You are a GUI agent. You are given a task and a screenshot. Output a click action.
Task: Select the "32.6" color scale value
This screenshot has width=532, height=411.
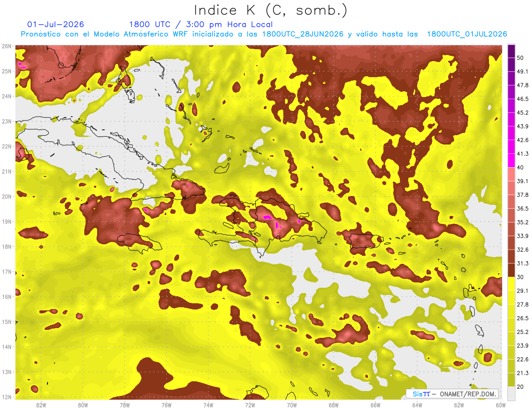point(522,250)
